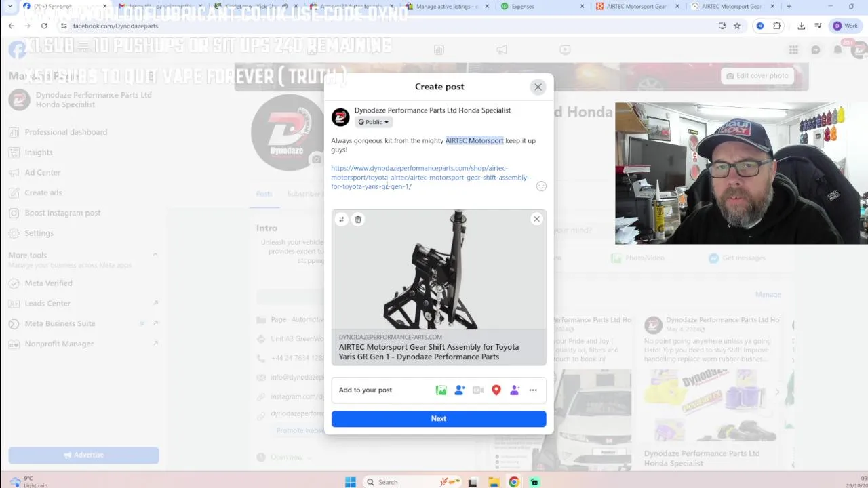868x488 pixels.
Task: Click Photo/video in post composer behind
Action: point(637,258)
